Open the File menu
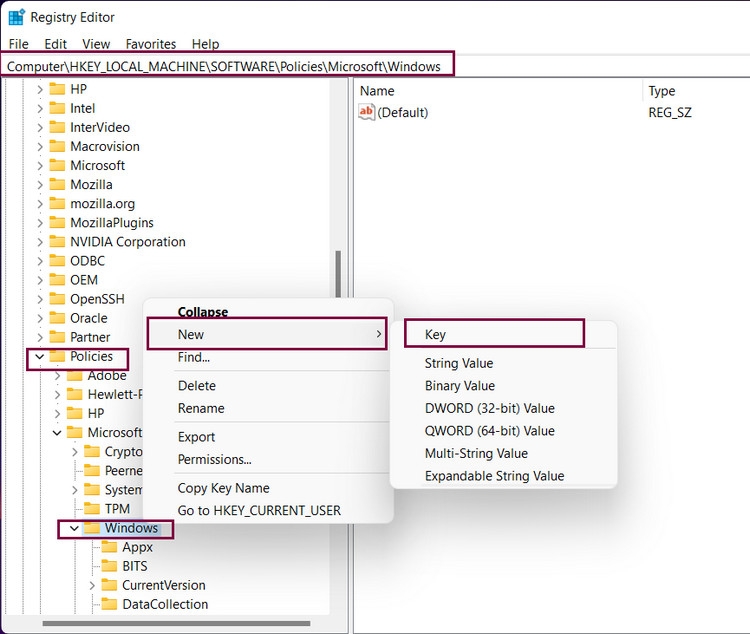This screenshot has width=750, height=634. pos(19,44)
